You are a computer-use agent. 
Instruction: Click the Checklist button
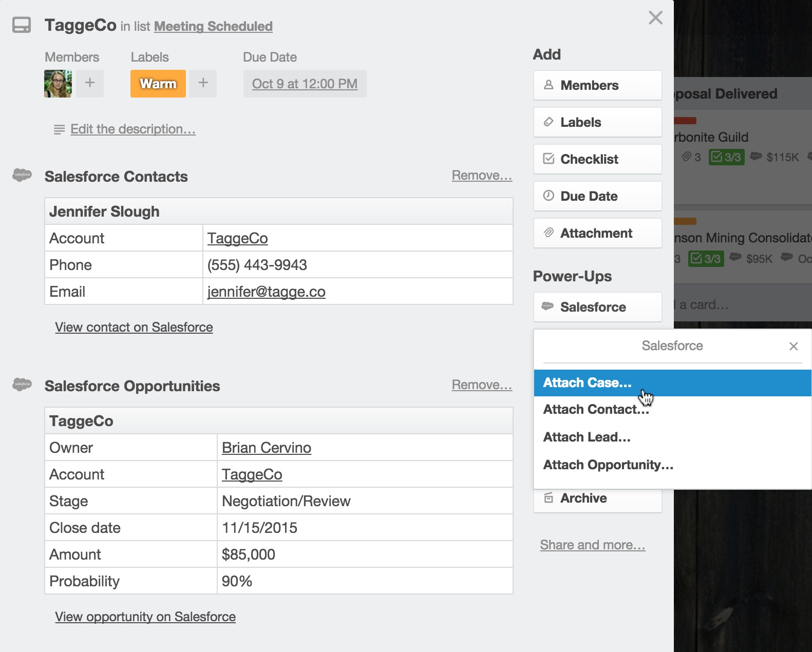coord(597,159)
